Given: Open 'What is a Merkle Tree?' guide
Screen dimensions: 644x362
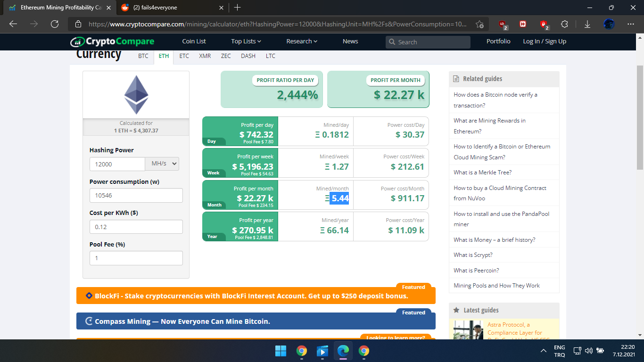Looking at the screenshot, I should (x=482, y=173).
